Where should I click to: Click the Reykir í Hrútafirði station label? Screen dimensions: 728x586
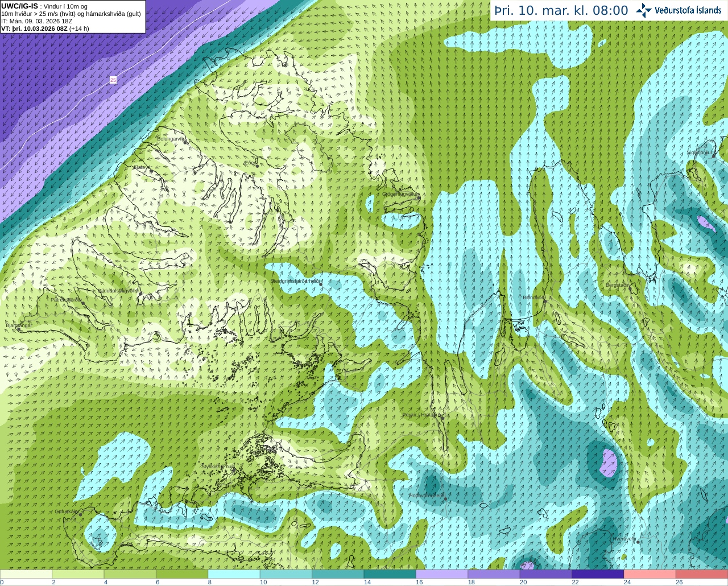[422, 415]
